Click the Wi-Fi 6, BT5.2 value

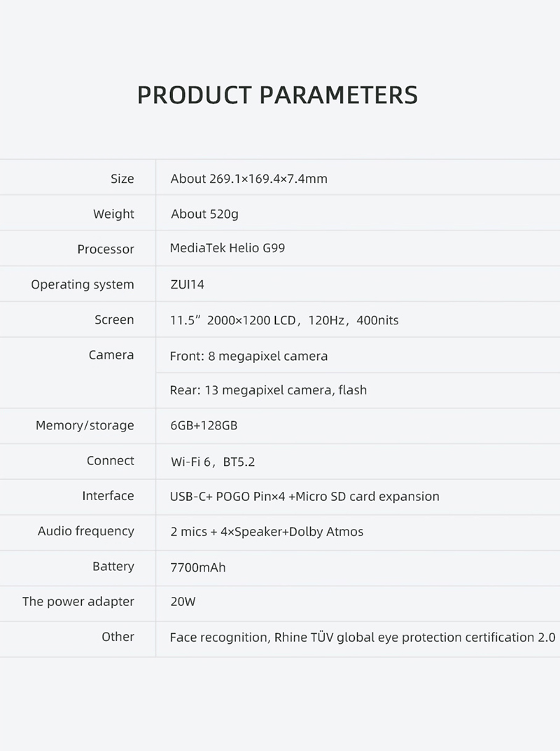point(213,462)
